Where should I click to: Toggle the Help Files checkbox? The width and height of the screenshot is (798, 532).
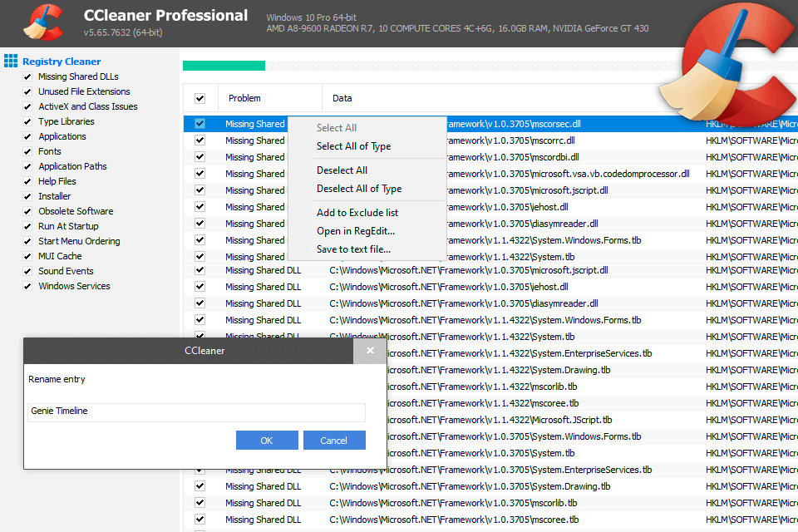click(x=27, y=182)
